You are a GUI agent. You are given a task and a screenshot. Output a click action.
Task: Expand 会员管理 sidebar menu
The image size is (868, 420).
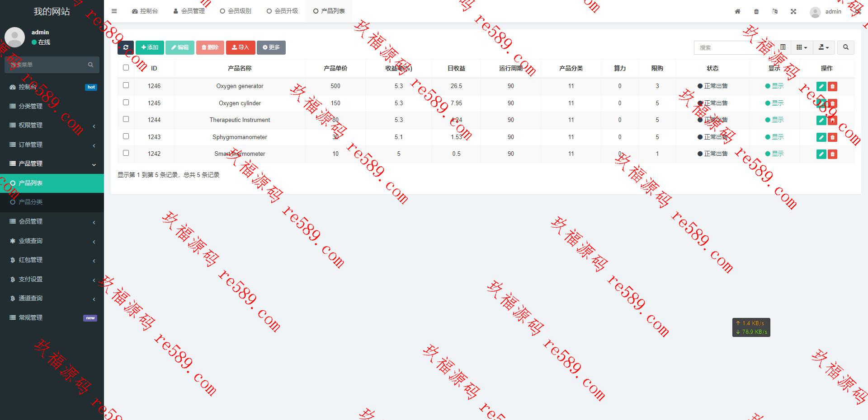52,221
